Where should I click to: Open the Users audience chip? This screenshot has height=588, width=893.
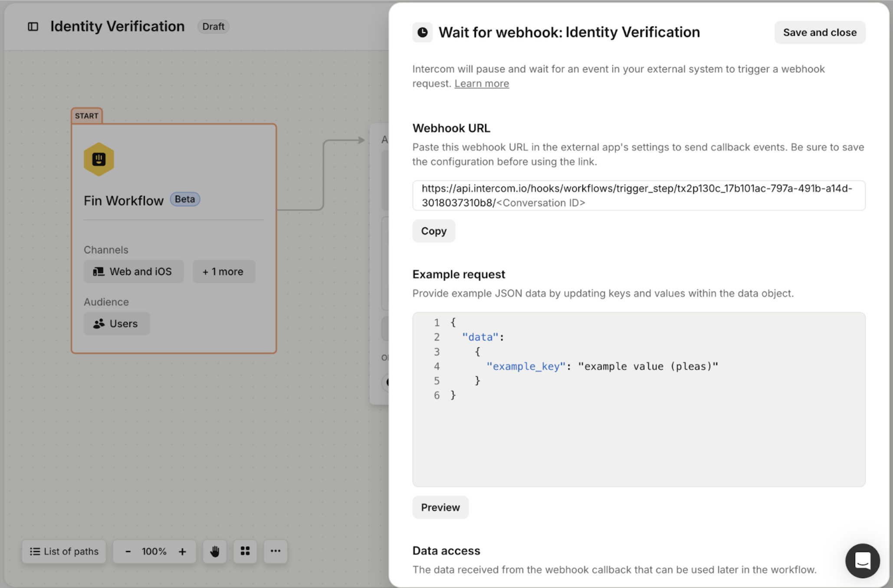click(x=116, y=324)
